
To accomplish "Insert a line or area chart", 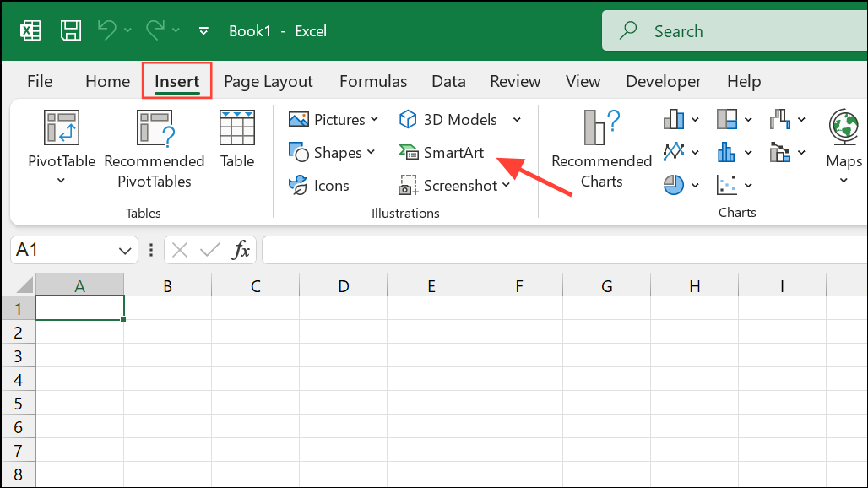I will [x=675, y=152].
